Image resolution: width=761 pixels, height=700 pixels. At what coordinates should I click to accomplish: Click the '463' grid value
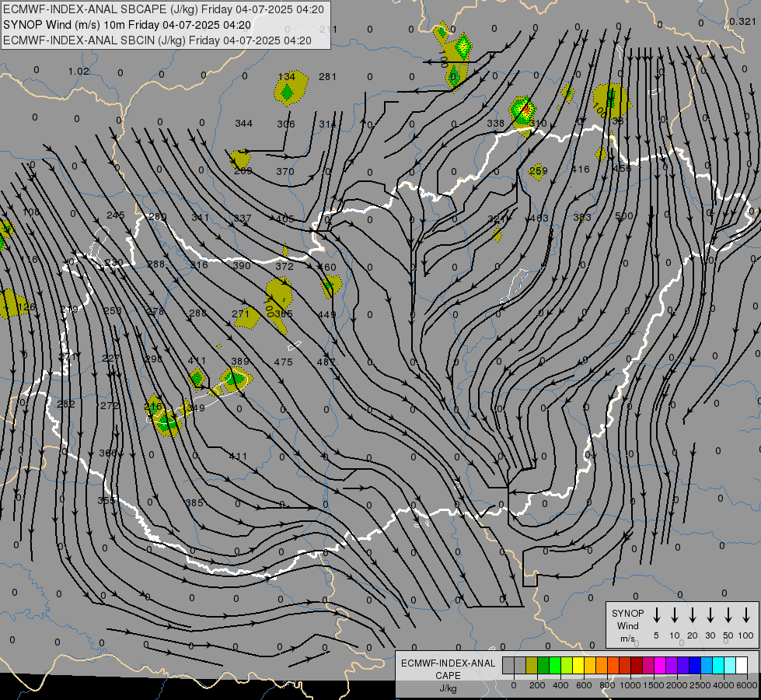(539, 218)
